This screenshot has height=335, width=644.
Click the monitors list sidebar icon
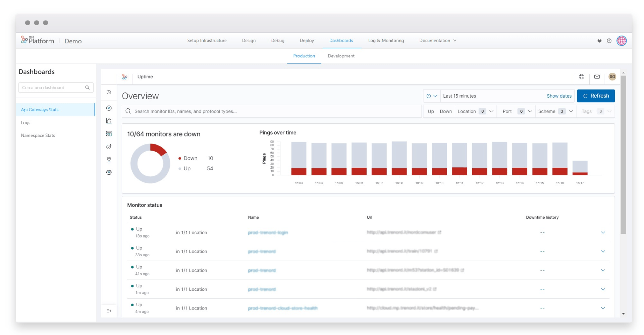pyautogui.click(x=109, y=133)
